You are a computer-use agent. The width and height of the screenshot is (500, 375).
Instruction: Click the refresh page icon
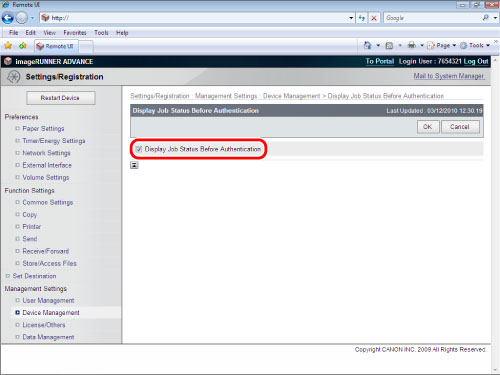[x=362, y=18]
